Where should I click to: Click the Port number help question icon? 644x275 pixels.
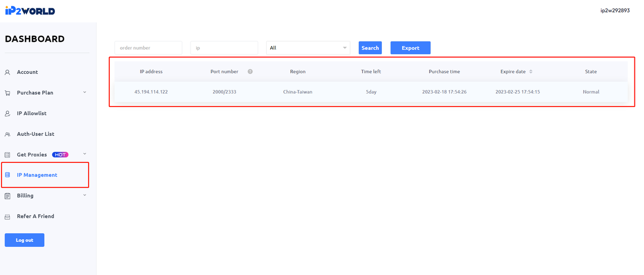point(250,71)
